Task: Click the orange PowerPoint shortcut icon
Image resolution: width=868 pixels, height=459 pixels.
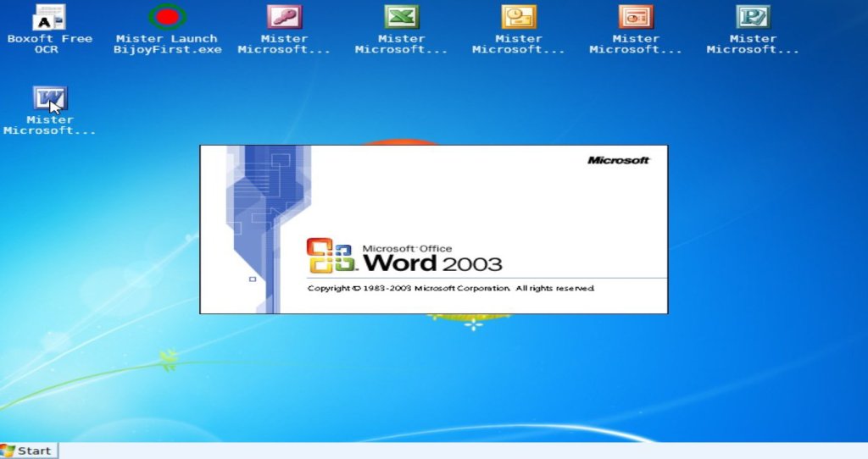Action: [635, 17]
